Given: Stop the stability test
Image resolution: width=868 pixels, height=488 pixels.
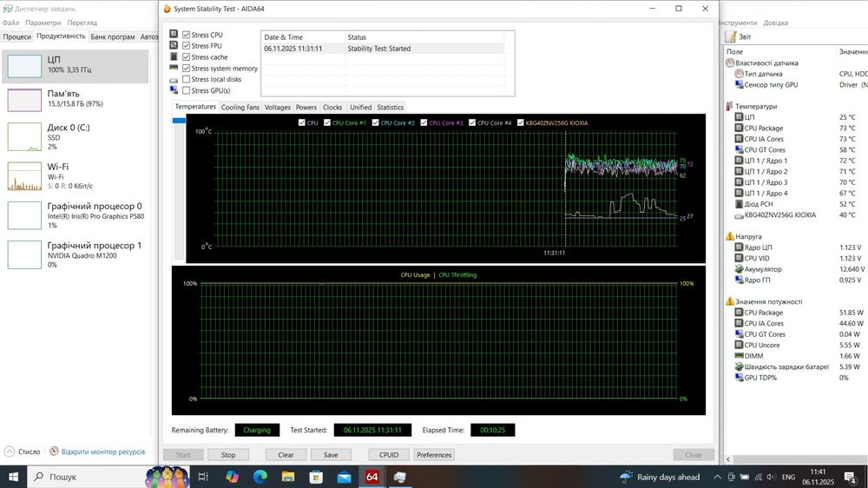Looking at the screenshot, I should [x=228, y=455].
